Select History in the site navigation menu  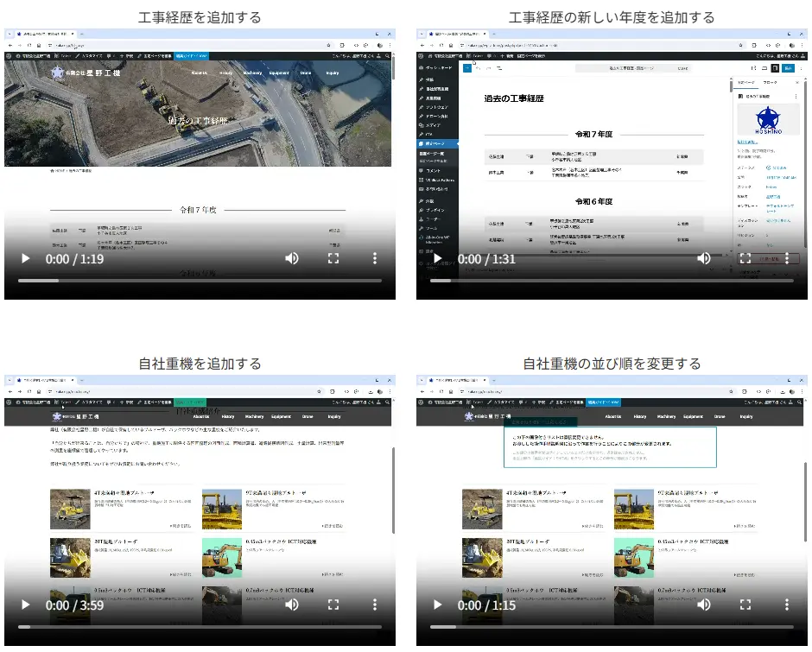[227, 416]
